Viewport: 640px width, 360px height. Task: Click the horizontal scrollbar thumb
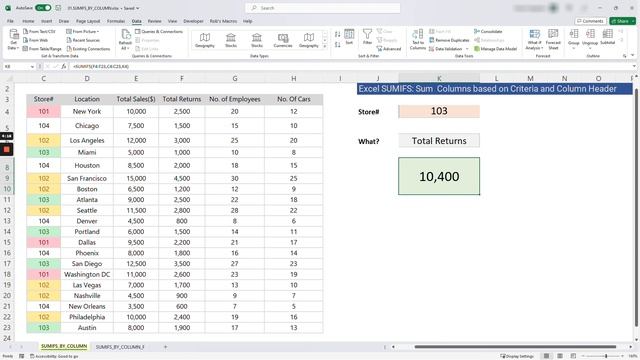point(515,347)
